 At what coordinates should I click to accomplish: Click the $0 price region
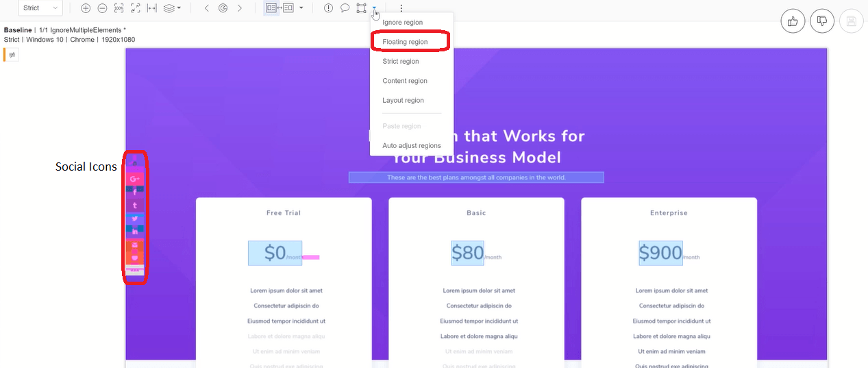tap(275, 253)
